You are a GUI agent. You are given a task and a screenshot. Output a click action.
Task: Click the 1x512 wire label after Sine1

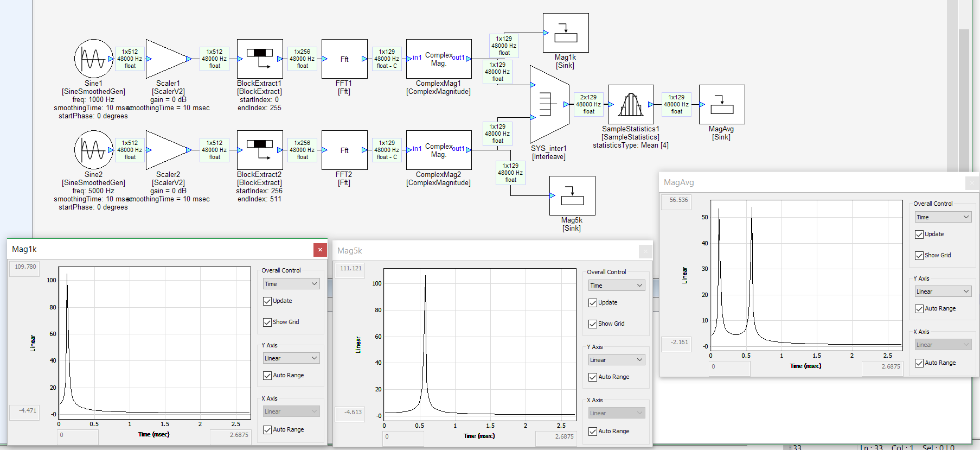click(x=130, y=59)
